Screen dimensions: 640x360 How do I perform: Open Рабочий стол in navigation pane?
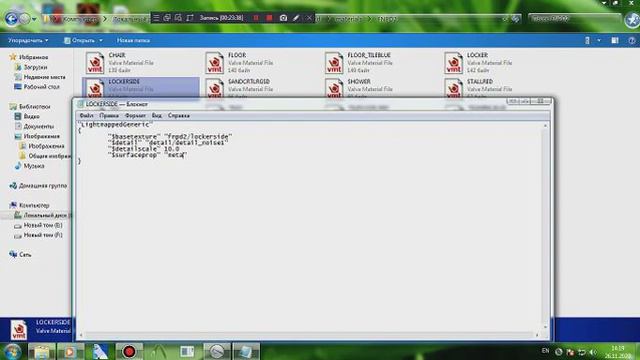pos(37,87)
